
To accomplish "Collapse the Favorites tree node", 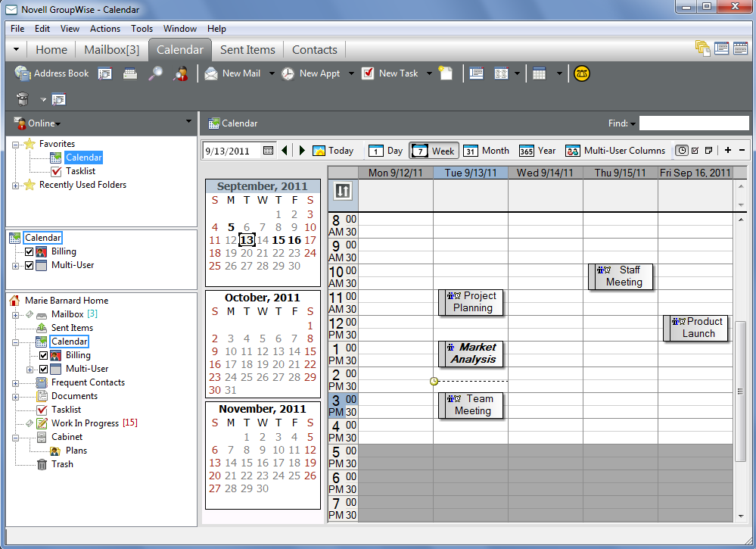I will (x=15, y=144).
